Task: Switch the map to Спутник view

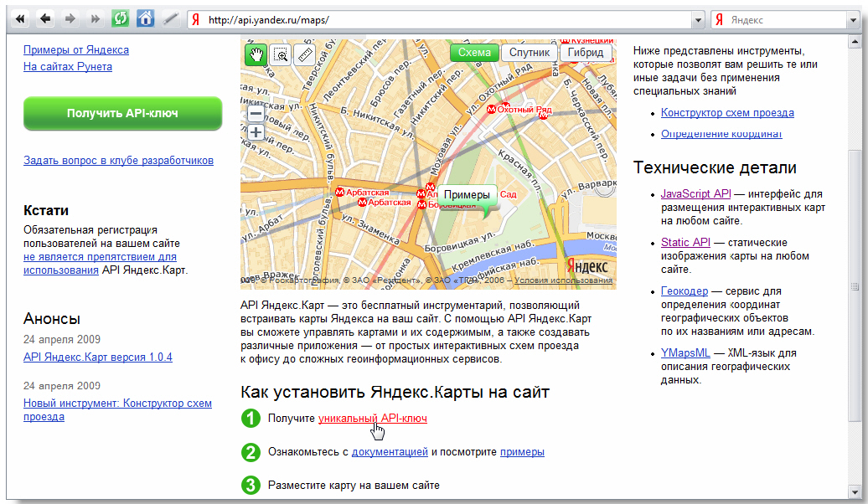Action: [530, 53]
